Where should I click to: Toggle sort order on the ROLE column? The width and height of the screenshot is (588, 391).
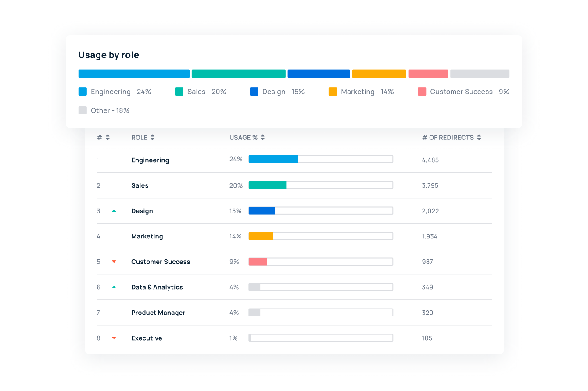[x=152, y=137]
